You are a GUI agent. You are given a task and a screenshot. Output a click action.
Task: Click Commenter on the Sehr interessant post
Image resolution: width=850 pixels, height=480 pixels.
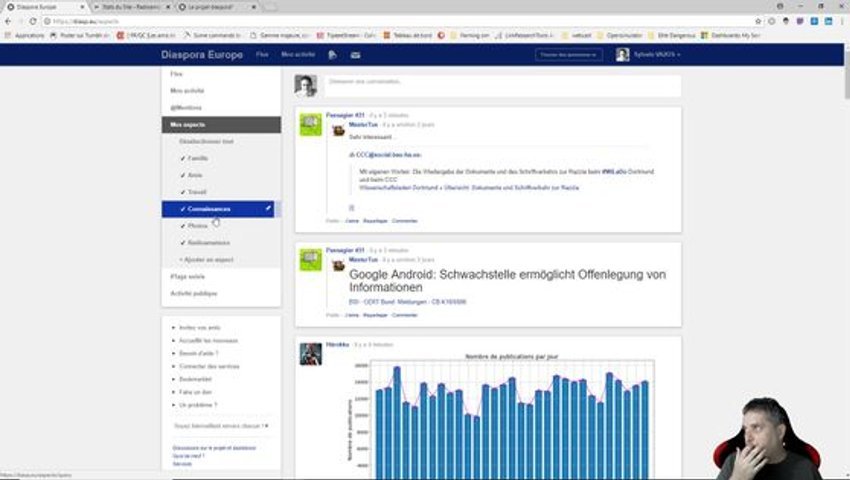click(404, 221)
